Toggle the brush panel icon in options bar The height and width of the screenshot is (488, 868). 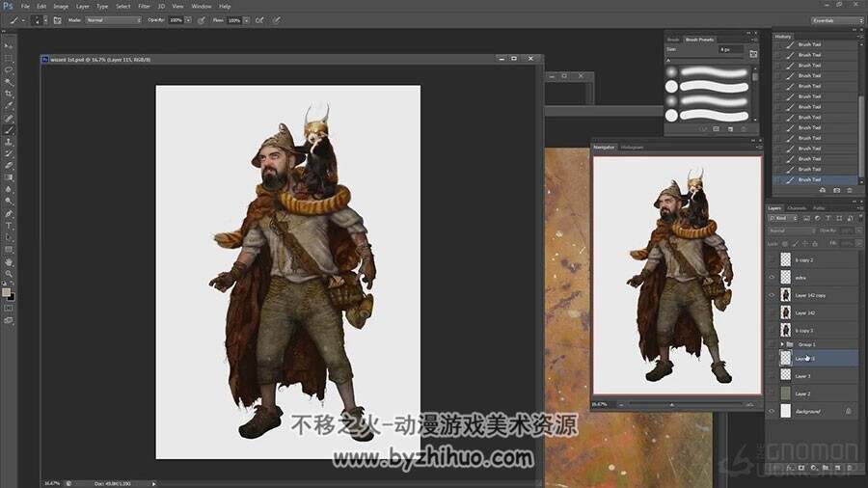click(x=57, y=20)
